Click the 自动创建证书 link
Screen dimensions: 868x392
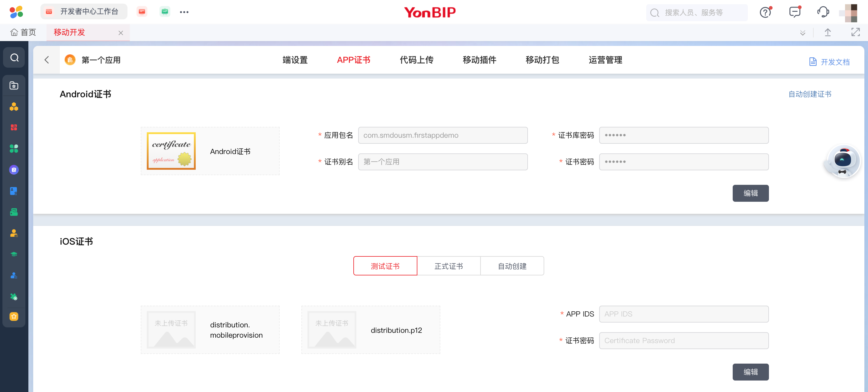click(x=810, y=94)
